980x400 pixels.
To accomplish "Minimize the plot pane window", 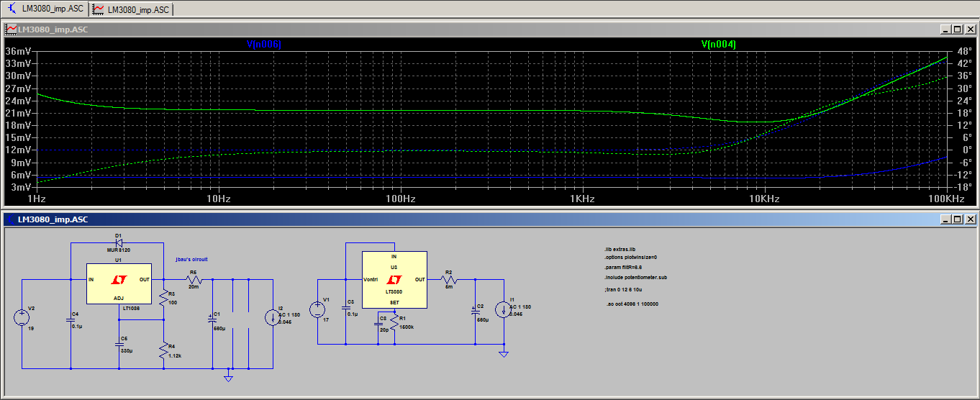I will pyautogui.click(x=945, y=29).
